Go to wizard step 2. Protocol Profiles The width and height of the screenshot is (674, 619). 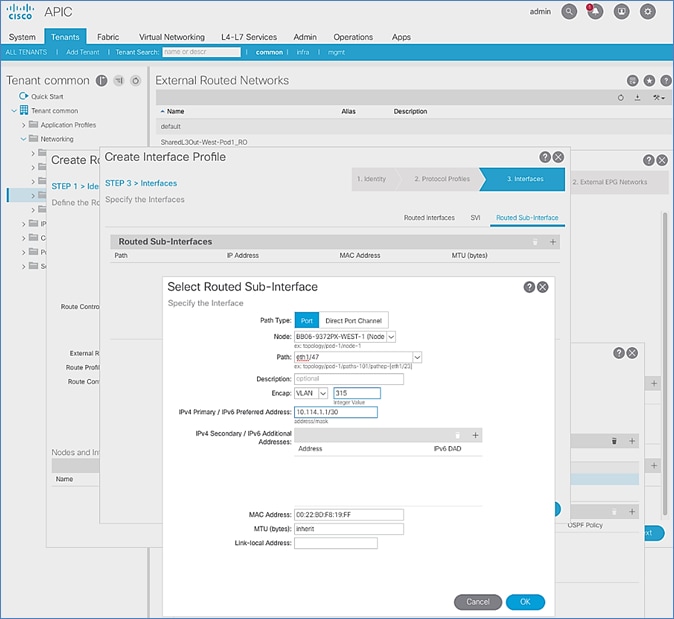[x=441, y=179]
